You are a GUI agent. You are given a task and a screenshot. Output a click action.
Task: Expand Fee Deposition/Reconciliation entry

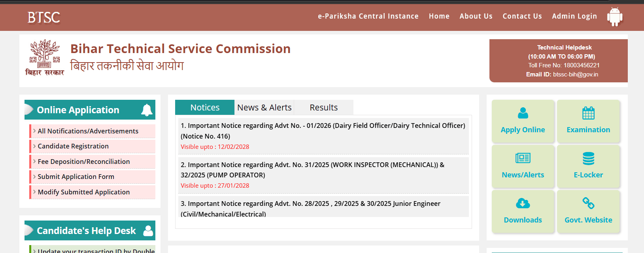[x=83, y=162]
